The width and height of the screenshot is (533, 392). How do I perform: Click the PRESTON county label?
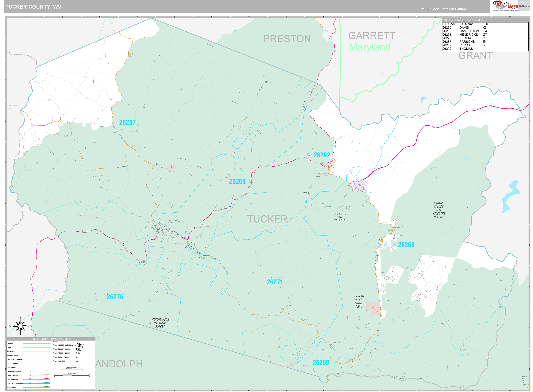287,39
